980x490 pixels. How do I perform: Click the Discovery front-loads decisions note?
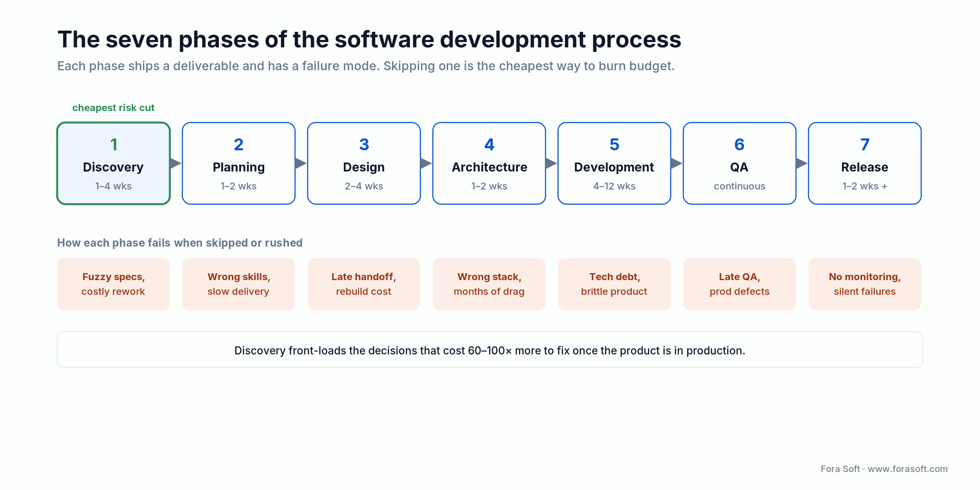(490, 350)
